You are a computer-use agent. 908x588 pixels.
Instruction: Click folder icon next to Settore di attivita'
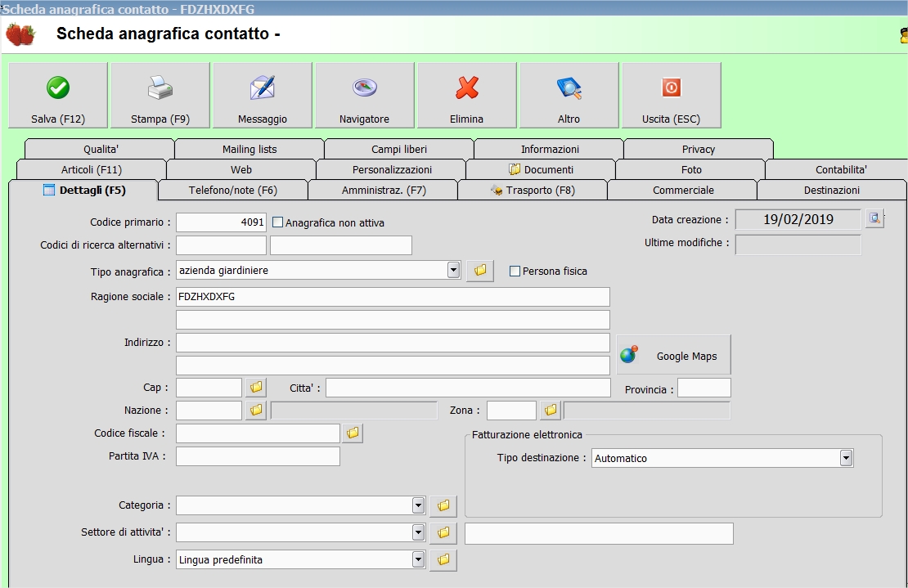tap(443, 532)
